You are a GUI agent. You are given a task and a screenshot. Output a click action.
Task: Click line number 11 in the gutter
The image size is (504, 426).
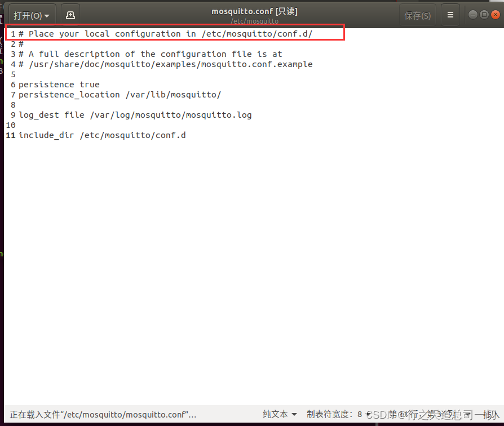pos(11,135)
